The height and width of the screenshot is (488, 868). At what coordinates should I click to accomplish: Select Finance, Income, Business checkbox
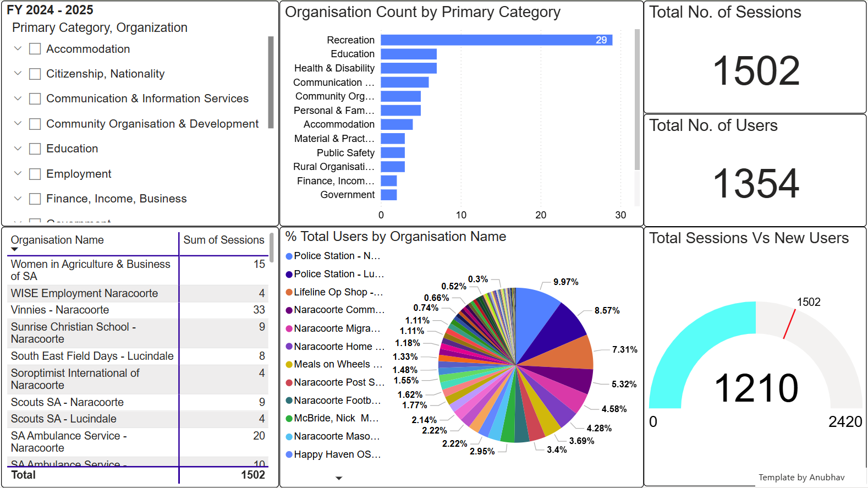coord(35,199)
